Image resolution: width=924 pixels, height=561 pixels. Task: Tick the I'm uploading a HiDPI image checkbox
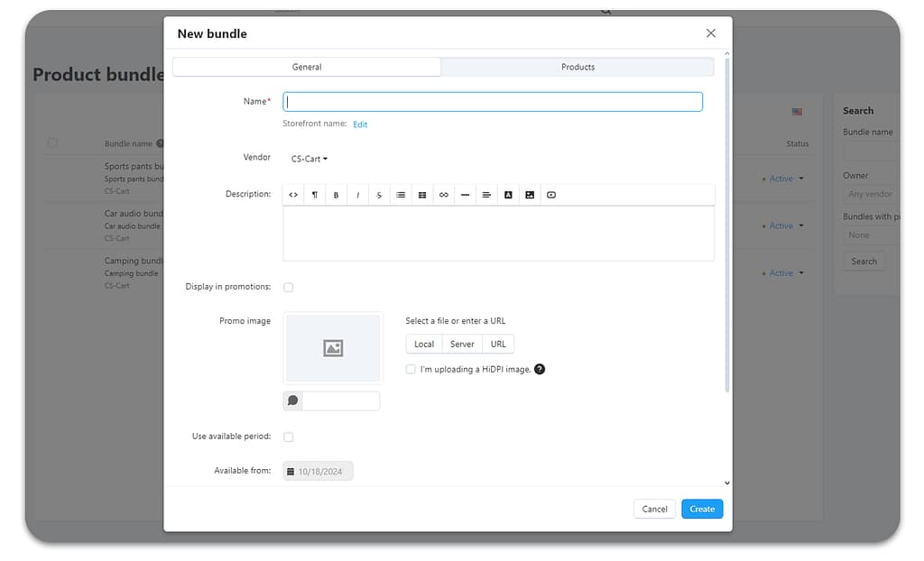[411, 369]
